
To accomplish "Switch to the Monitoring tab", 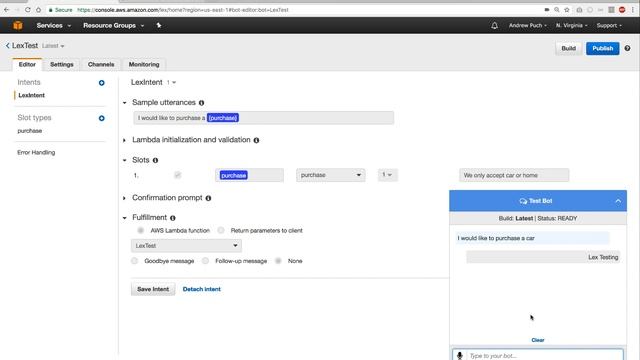I will pyautogui.click(x=144, y=64).
